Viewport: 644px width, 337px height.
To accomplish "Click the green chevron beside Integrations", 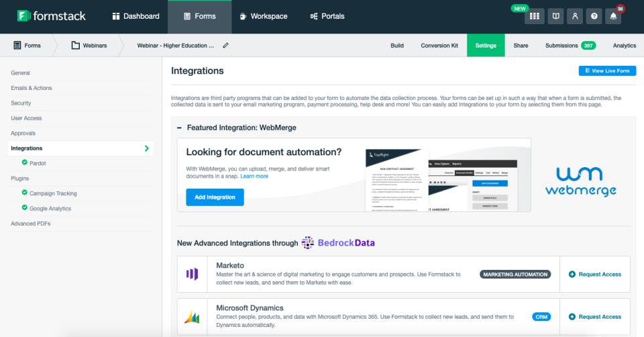I will coord(147,148).
